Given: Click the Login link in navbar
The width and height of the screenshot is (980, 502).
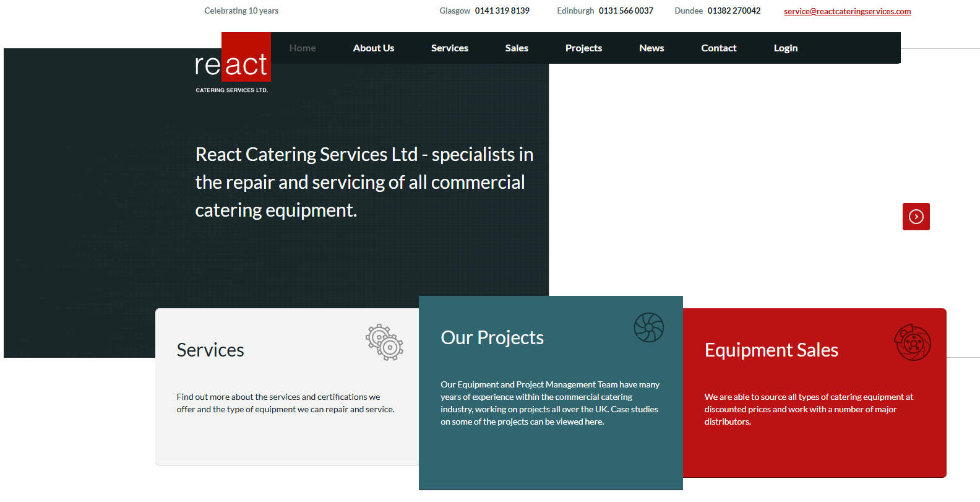Looking at the screenshot, I should pos(785,48).
